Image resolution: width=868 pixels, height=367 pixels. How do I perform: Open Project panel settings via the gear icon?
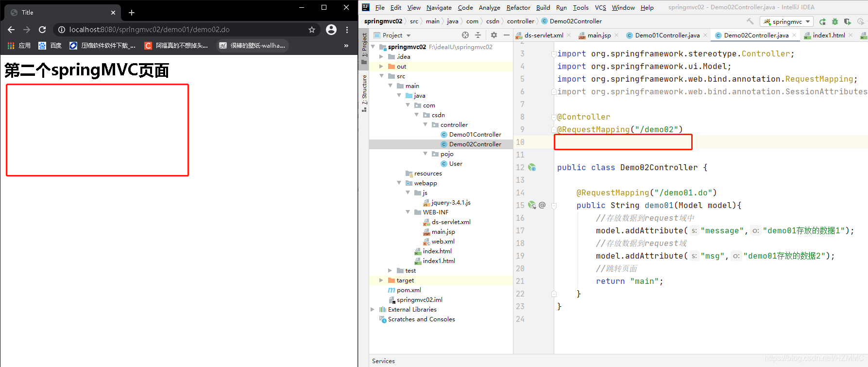click(494, 35)
